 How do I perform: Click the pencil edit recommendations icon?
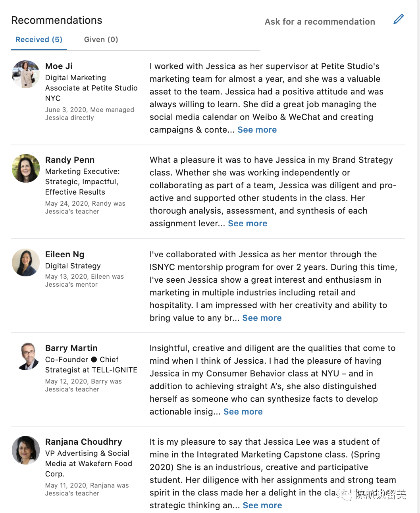coord(399,19)
